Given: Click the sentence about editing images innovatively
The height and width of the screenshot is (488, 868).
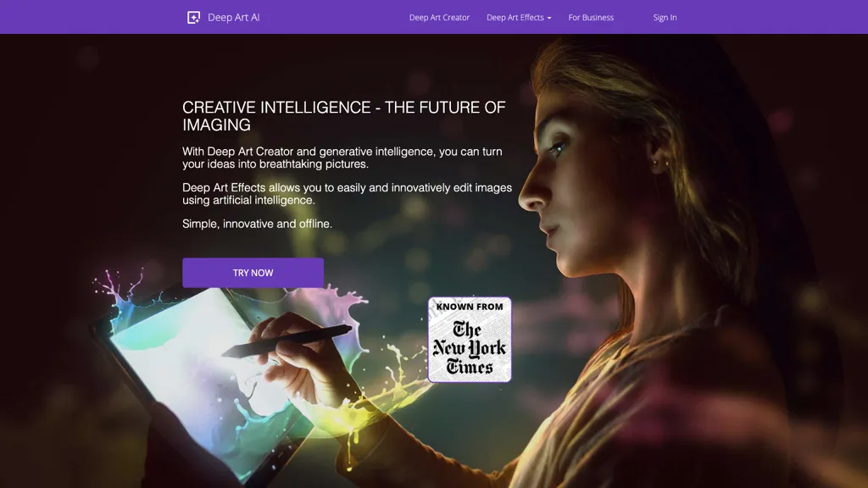Looking at the screenshot, I should tap(347, 194).
